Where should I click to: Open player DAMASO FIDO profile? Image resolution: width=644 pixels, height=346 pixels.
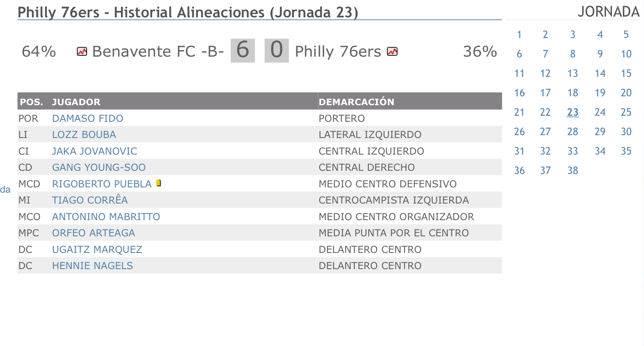[87, 119]
